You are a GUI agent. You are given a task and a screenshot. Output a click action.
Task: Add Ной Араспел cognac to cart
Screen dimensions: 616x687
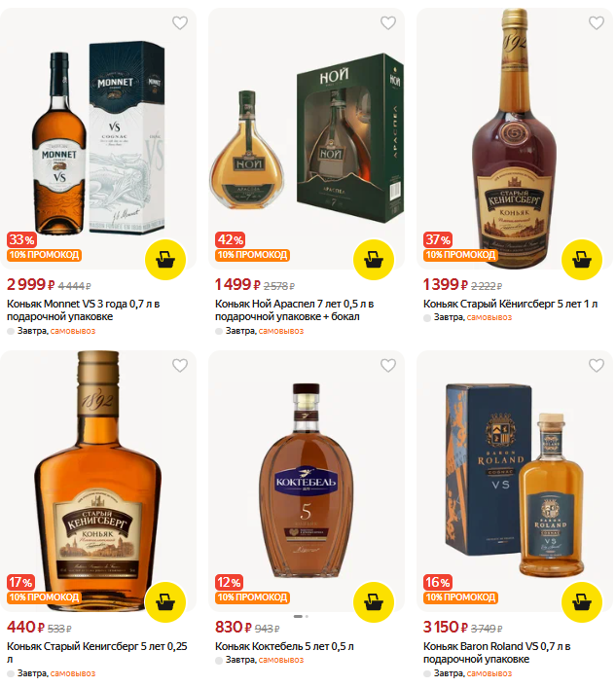pos(374,260)
